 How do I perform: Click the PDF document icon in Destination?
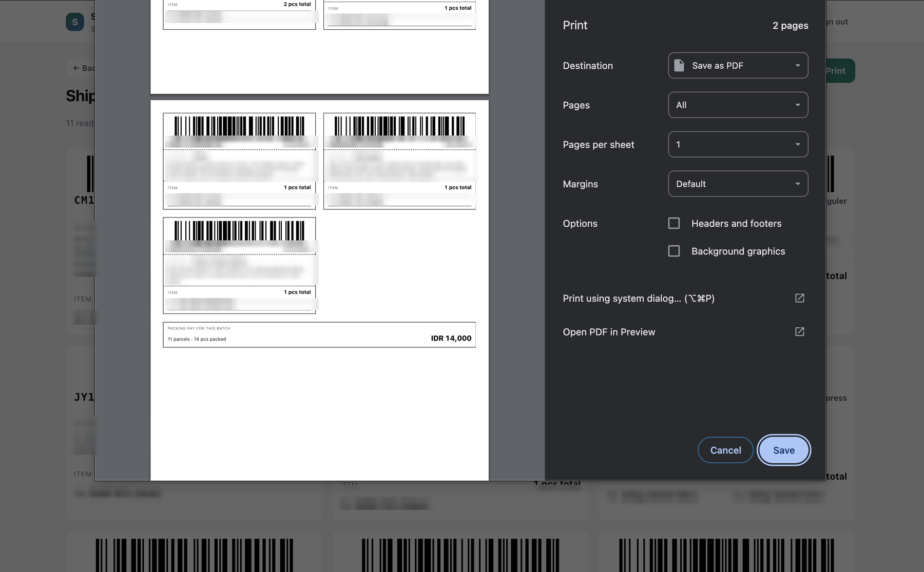coord(679,65)
